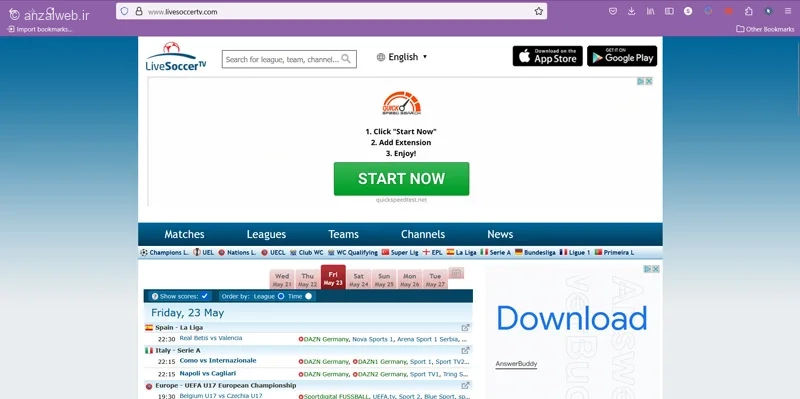This screenshot has height=399, width=800.
Task: Open Other Bookmarks folder
Action: click(765, 29)
